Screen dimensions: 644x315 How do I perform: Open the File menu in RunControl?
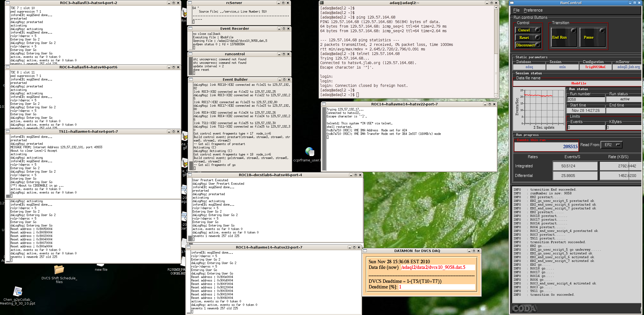[516, 10]
